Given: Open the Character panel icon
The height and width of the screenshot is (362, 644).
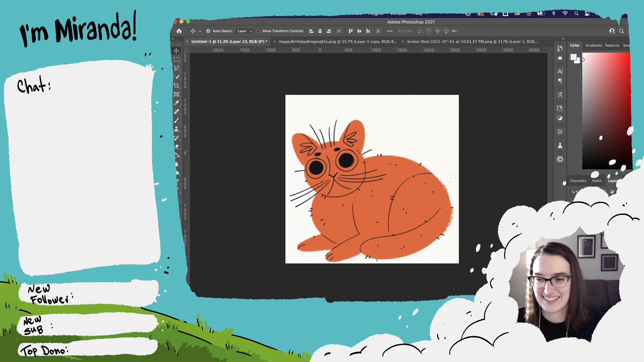Looking at the screenshot, I should click(x=560, y=71).
